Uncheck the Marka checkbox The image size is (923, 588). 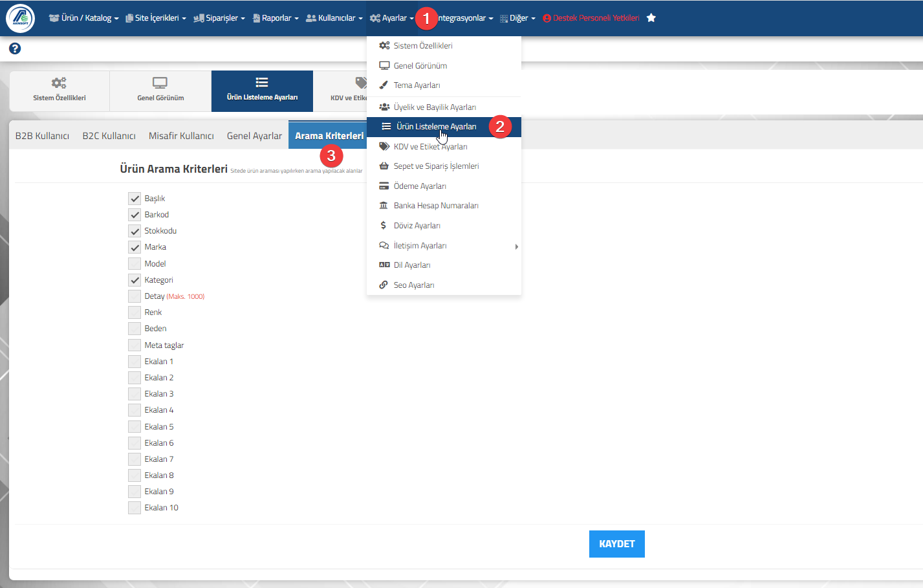pyautogui.click(x=135, y=247)
